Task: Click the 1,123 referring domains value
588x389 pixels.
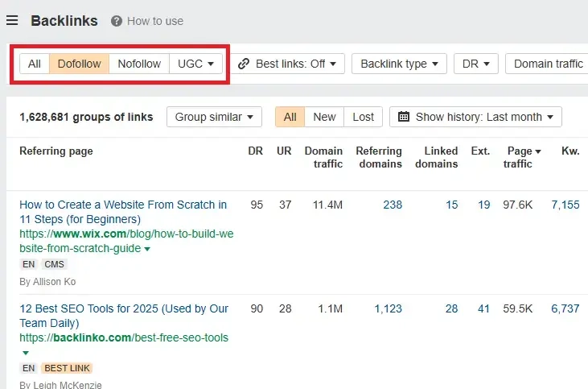Action: pos(388,308)
